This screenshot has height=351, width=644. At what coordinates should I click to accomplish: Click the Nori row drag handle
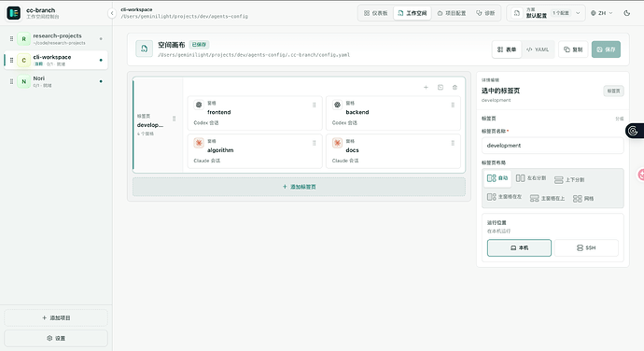click(11, 81)
